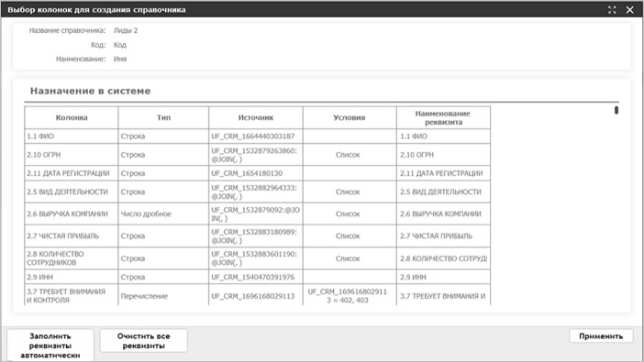Image resolution: width=644 pixels, height=362 pixels.
Task: Click the table's vertical scrollbar thumb
Action: click(x=616, y=110)
